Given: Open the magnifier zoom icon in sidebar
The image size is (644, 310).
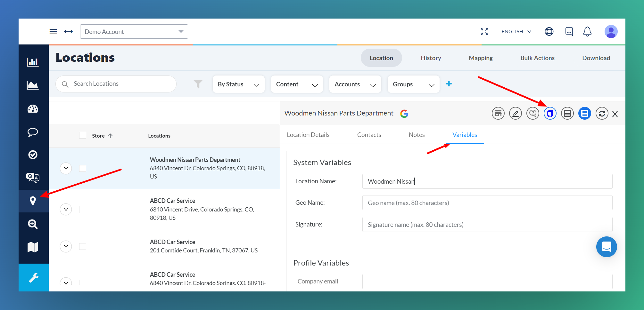Looking at the screenshot, I should coord(33,224).
